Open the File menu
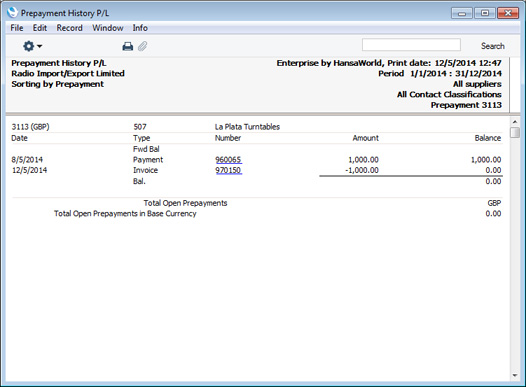Image resolution: width=526 pixels, height=387 pixels. click(17, 28)
